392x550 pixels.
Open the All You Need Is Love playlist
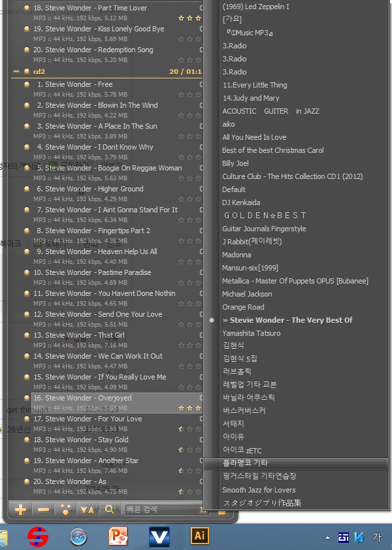point(254,137)
